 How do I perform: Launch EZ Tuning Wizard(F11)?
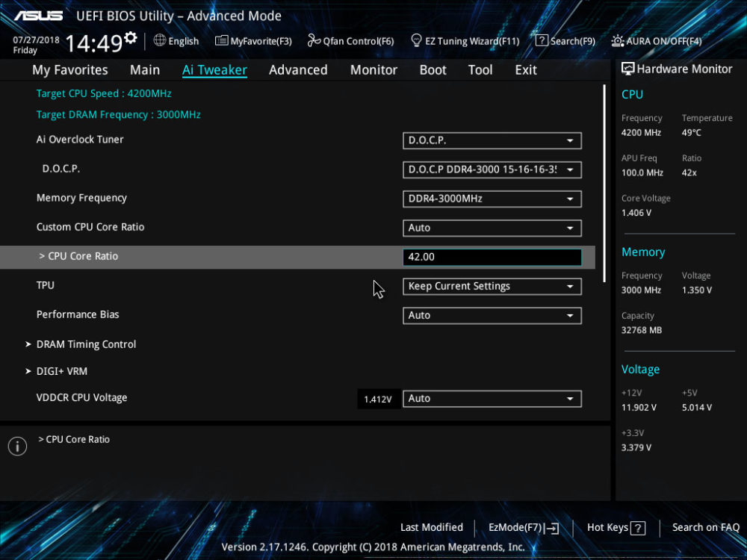[465, 41]
